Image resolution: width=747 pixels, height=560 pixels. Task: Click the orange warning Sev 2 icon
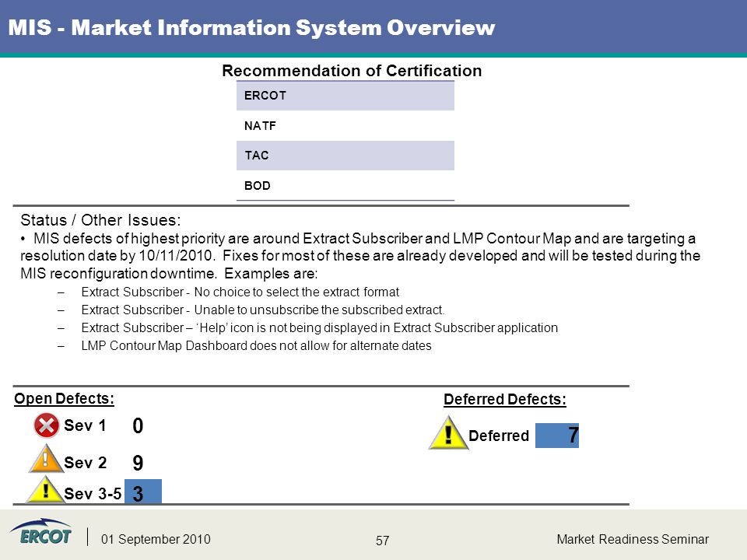(x=46, y=459)
